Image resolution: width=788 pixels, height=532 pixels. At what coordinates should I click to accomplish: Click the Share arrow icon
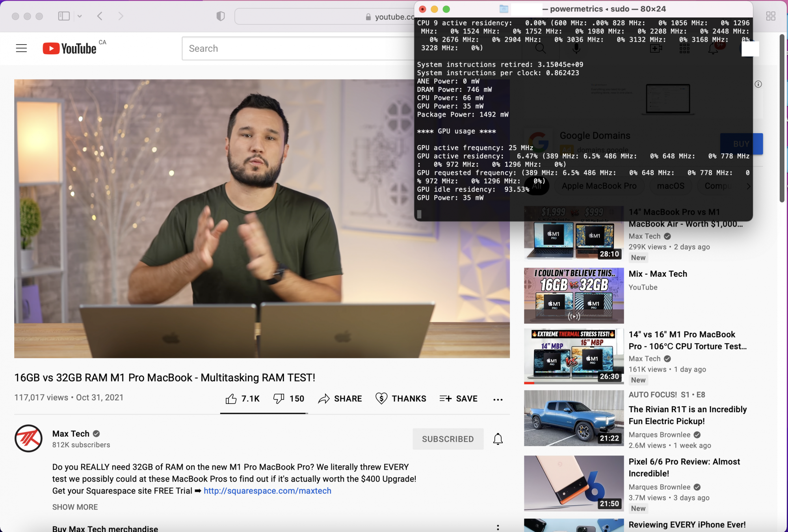click(324, 399)
